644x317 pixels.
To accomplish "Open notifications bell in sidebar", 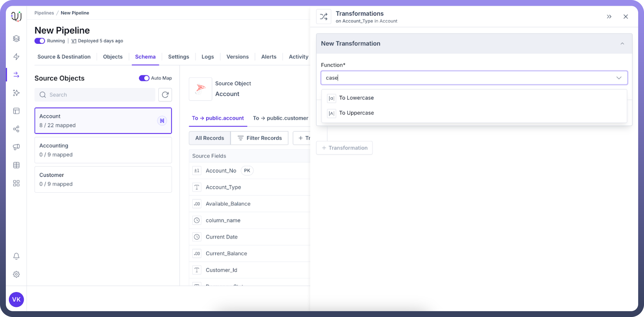I will point(16,256).
